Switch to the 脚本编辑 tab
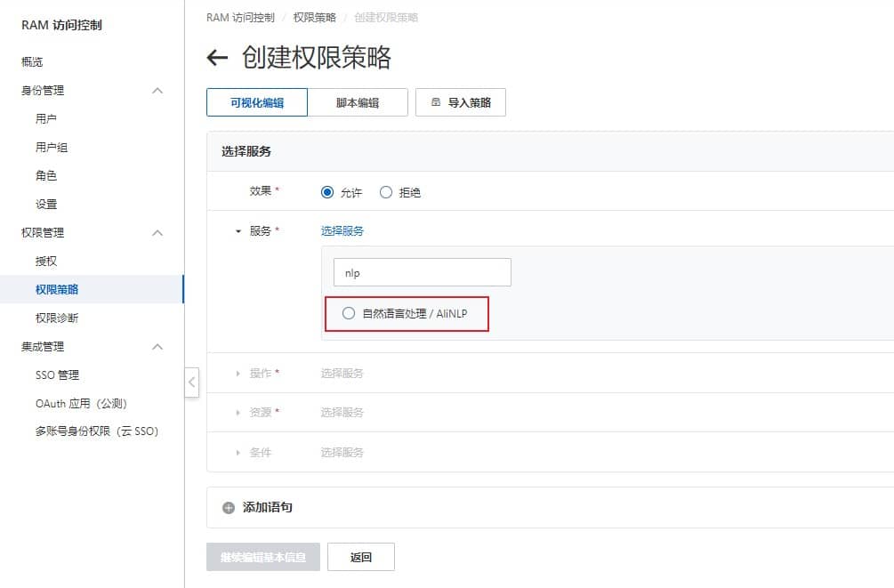This screenshot has height=588, width=894. [358, 102]
